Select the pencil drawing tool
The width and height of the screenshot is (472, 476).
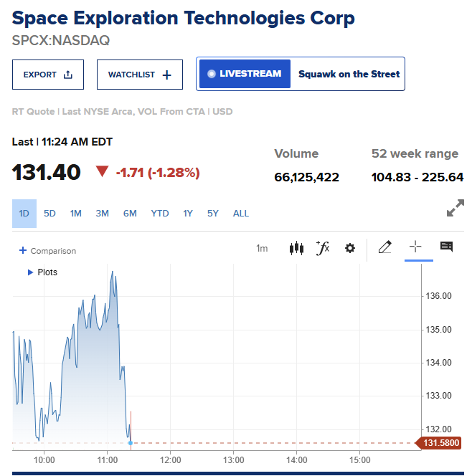pos(384,247)
